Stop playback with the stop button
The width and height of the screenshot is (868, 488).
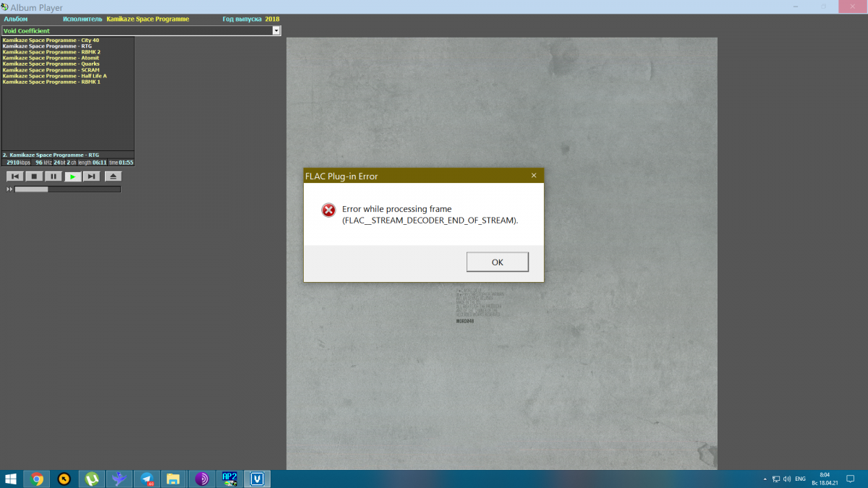point(35,176)
